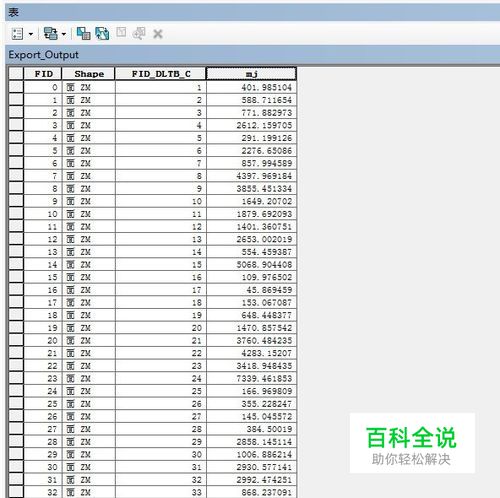Click mj cell 166.969809

coord(251,391)
